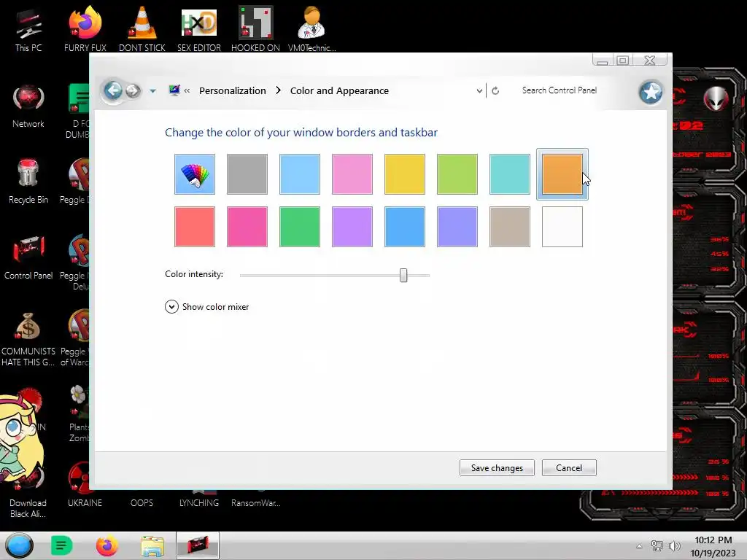Expand the address bar history dropdown
The width and height of the screenshot is (747, 560).
[479, 90]
